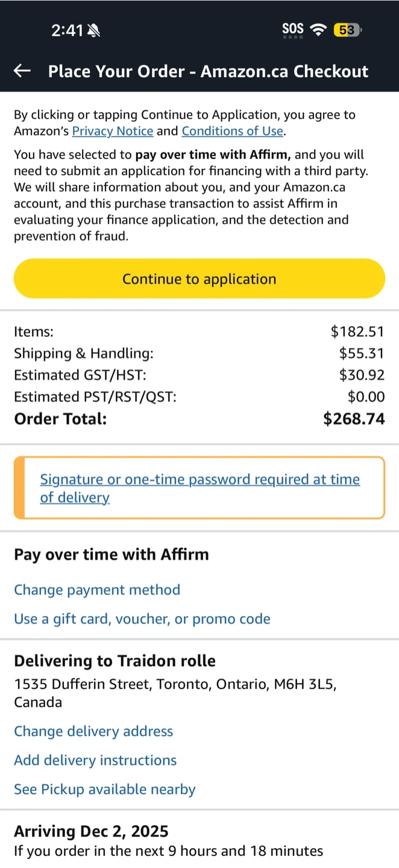Tap the Pay over time with Affirm heading
The width and height of the screenshot is (399, 868).
112,555
